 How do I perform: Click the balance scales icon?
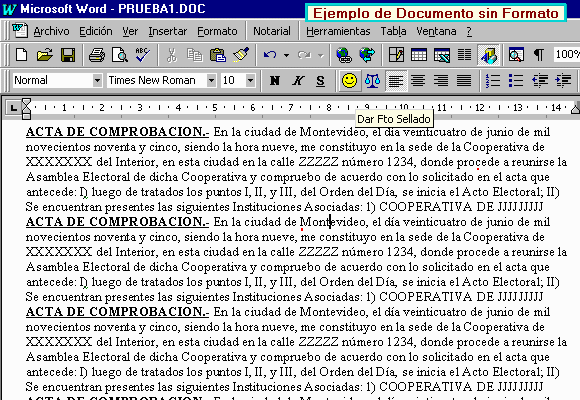372,80
